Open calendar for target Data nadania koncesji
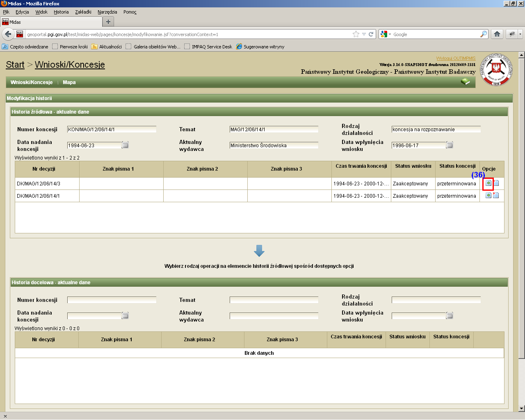The width and height of the screenshot is (525, 420). click(x=126, y=315)
